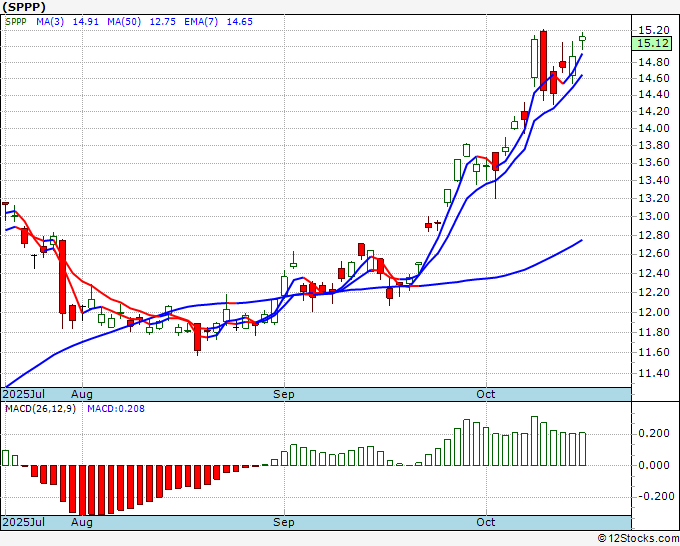Click the 13.00 price axis label

coord(654,216)
